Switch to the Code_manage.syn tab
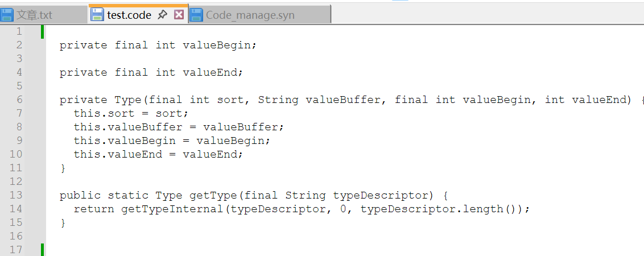 (x=250, y=15)
